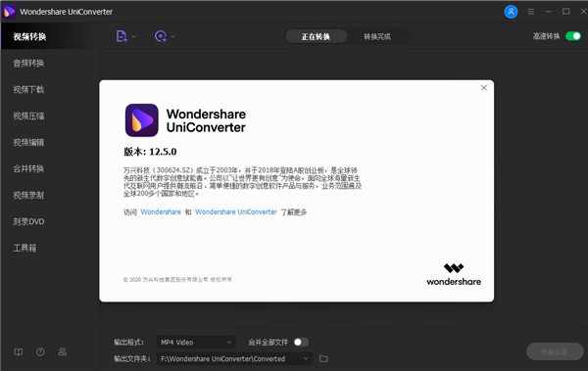Select 视频下载 in the sidebar
This screenshot has height=371, width=588.
tap(50, 89)
